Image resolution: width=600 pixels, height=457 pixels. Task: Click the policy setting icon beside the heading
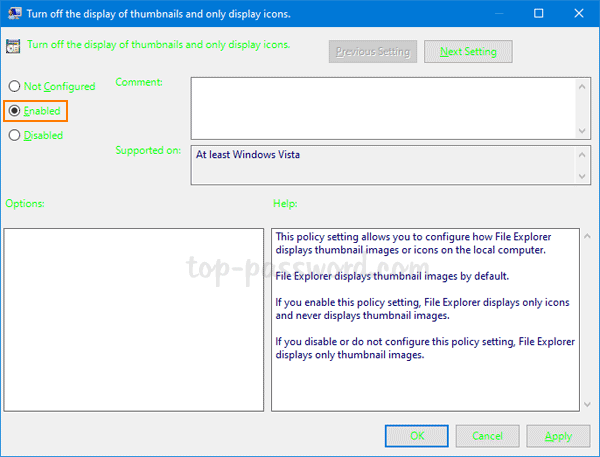(13, 46)
